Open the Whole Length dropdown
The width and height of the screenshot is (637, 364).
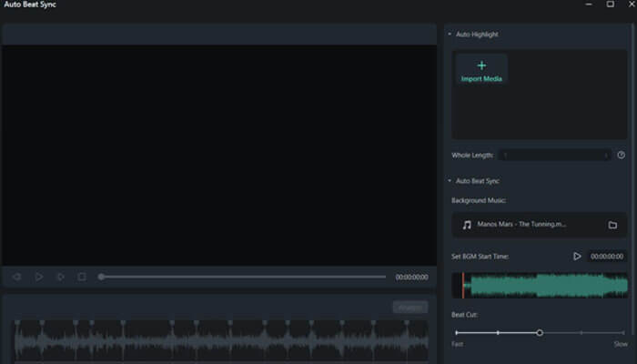(555, 156)
